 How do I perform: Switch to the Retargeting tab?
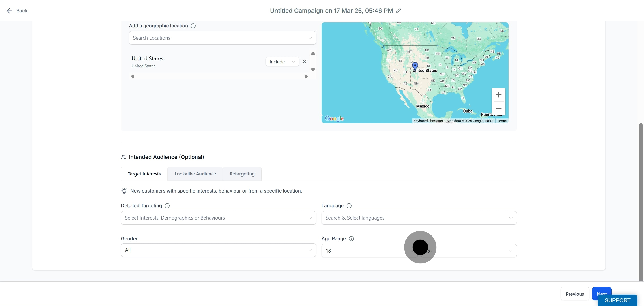[242, 174]
